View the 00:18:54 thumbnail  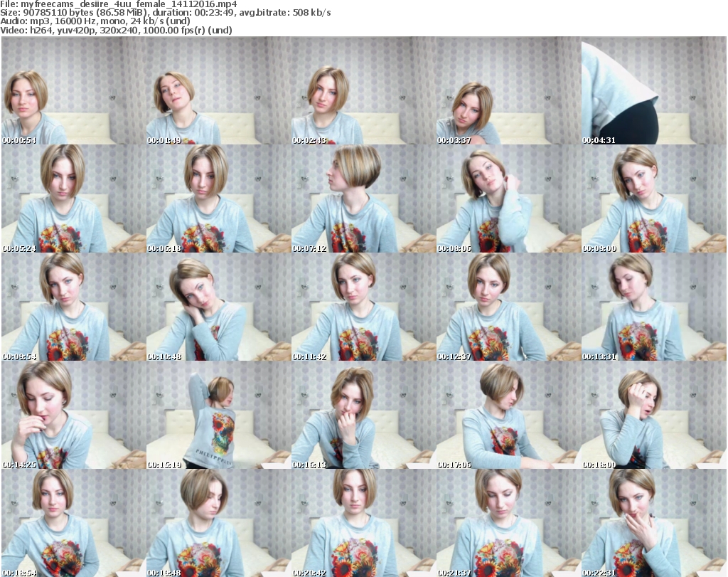[x=74, y=523]
